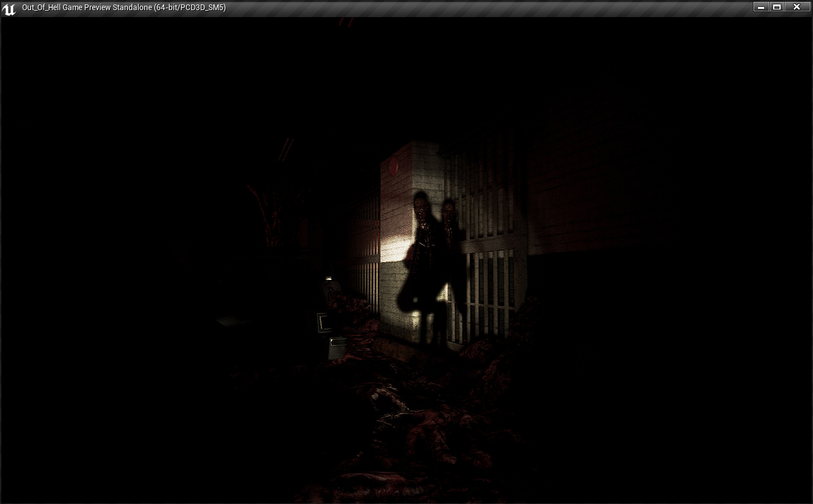Click the red circle sign on the pillar
The image size is (813, 504).
[394, 164]
